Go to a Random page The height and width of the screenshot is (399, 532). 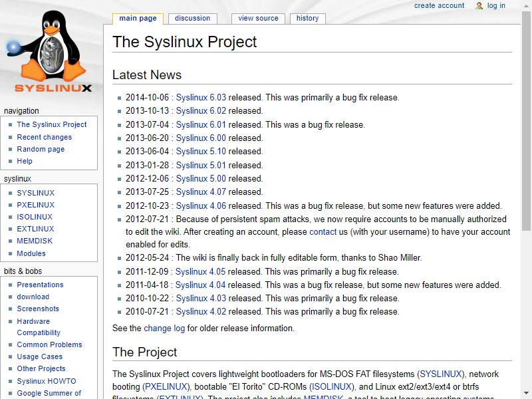41,149
